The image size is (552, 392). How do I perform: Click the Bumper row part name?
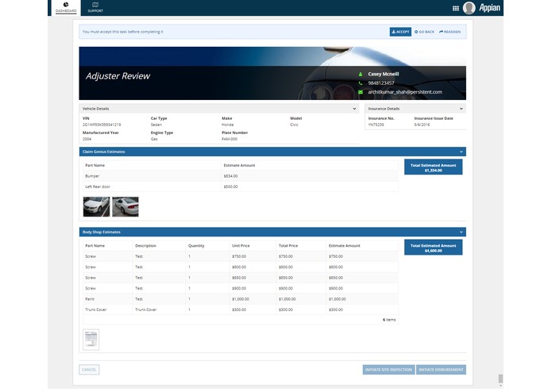click(x=92, y=176)
